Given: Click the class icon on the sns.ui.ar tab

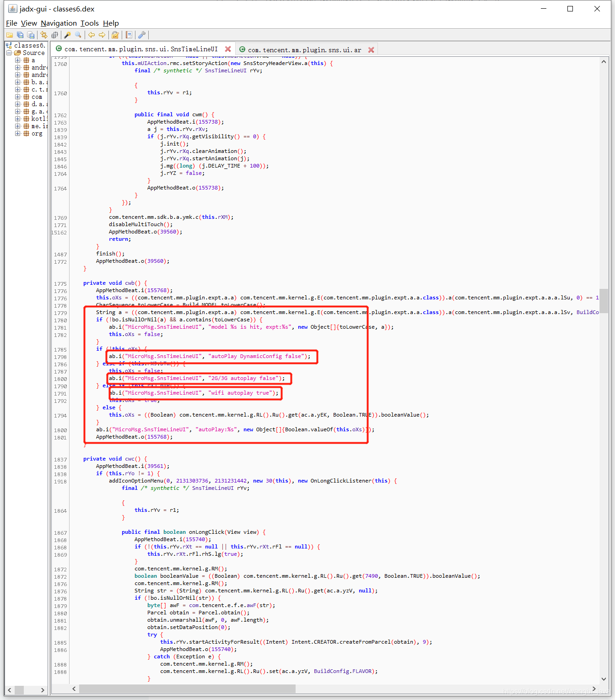Looking at the screenshot, I should (242, 49).
